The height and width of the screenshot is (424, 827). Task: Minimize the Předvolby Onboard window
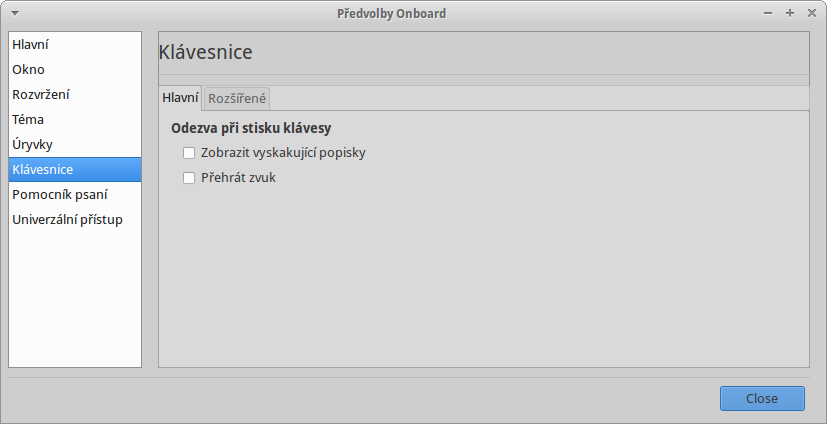[768, 13]
